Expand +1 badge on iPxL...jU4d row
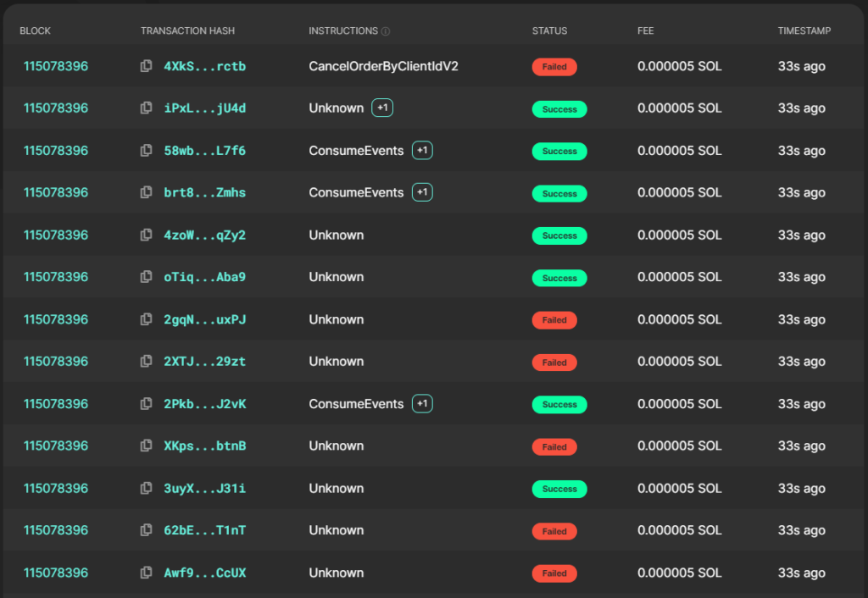868x598 pixels. [382, 108]
